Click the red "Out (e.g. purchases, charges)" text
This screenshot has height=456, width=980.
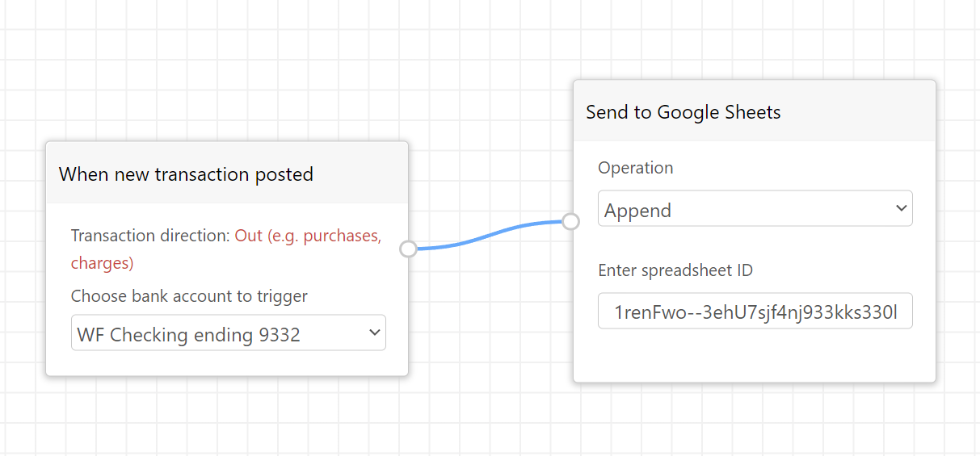pyautogui.click(x=226, y=249)
